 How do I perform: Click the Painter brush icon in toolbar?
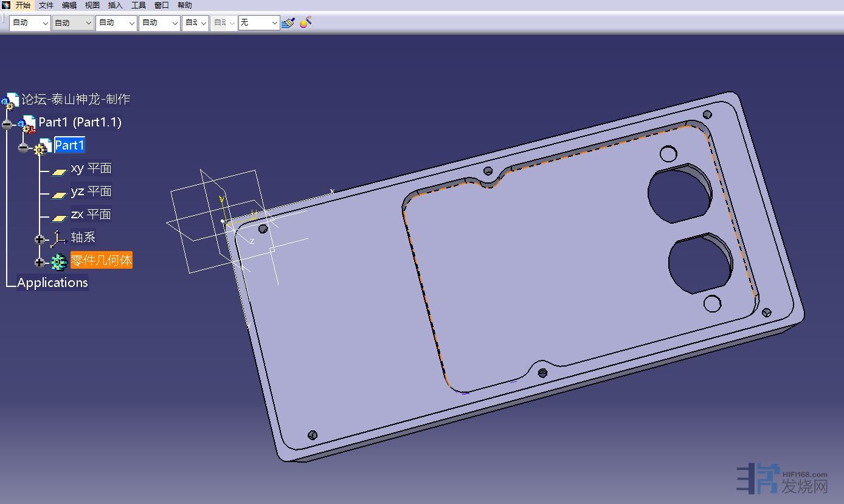point(288,22)
